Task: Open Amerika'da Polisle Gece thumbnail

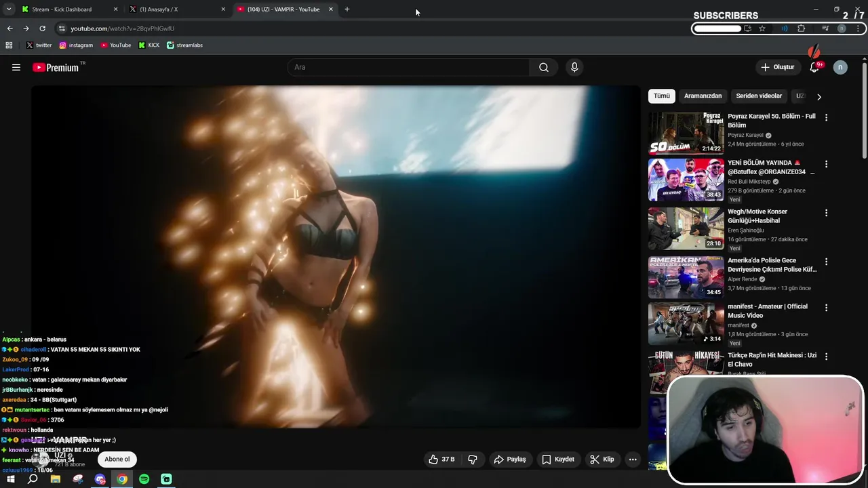Action: (686, 277)
